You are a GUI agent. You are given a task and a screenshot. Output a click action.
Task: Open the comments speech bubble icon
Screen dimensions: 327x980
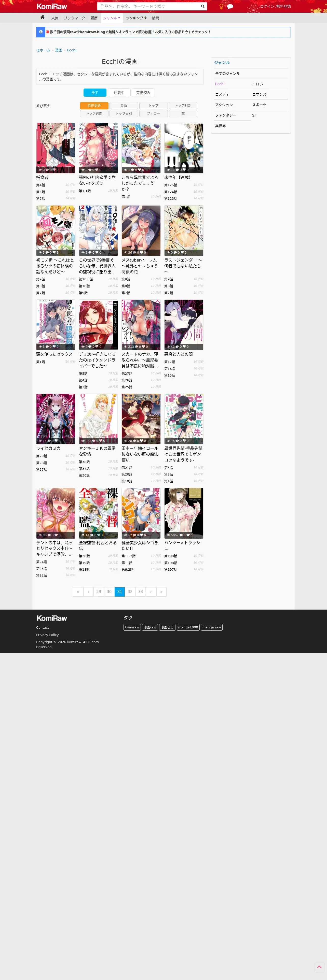(230, 6)
